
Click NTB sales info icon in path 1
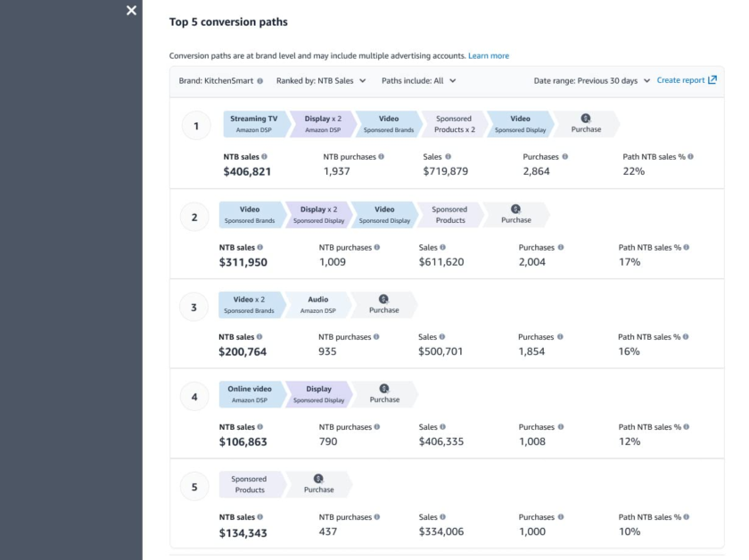(x=264, y=157)
